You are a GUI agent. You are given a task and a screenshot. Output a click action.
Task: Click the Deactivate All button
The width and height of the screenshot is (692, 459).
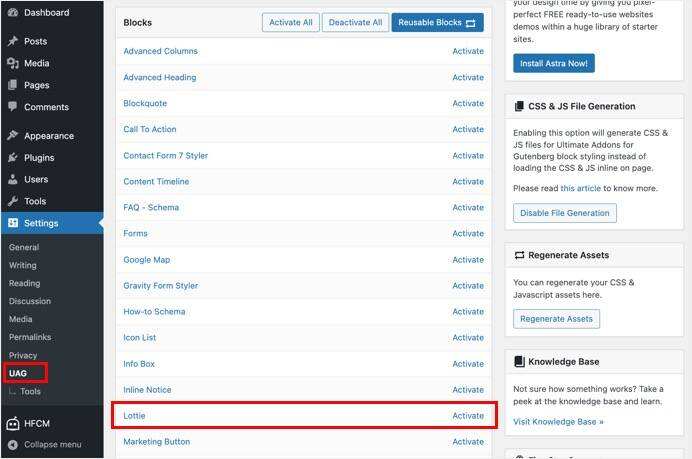click(x=355, y=23)
